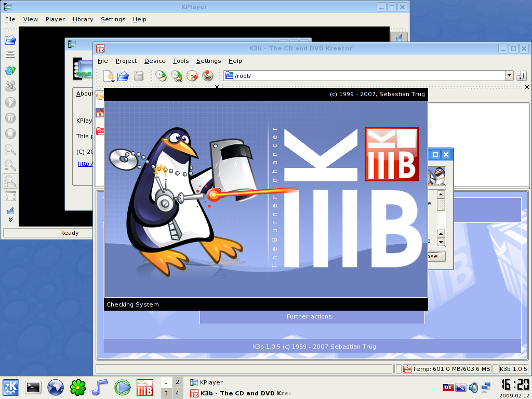532x399 pixels.
Task: Open the KDE K menu launcher
Action: 11,388
